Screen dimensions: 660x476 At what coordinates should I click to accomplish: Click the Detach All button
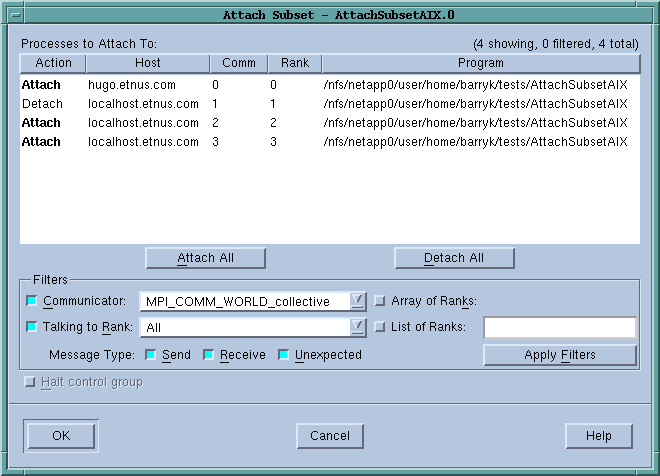tap(454, 258)
